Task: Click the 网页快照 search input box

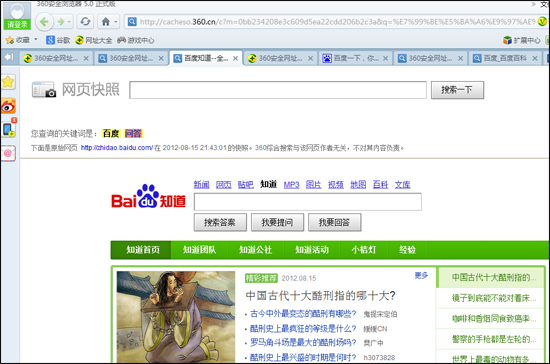Action: point(278,90)
